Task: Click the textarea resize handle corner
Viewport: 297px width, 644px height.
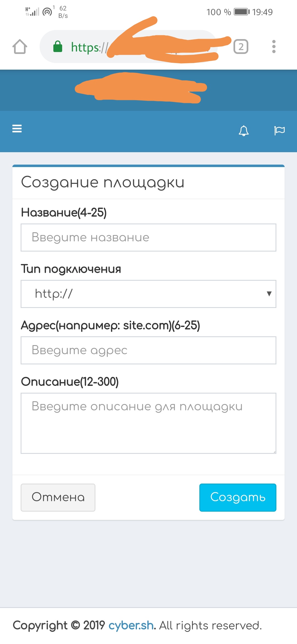Action: click(274, 452)
